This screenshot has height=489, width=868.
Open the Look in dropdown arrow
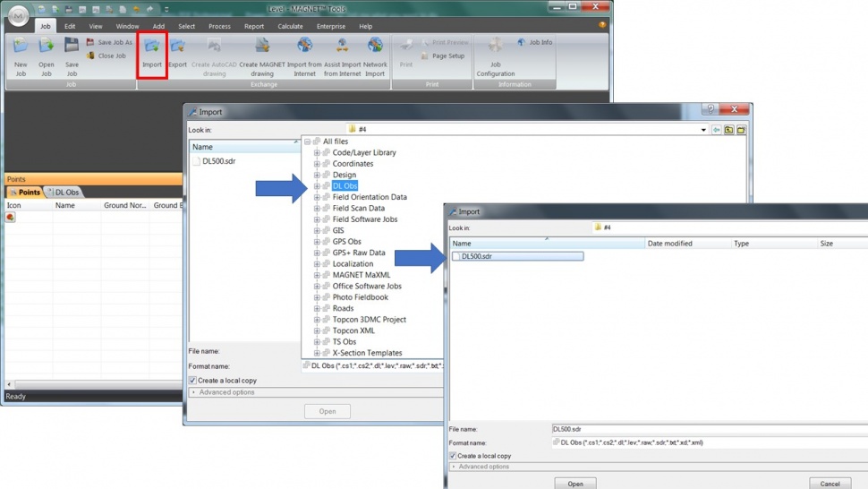(703, 130)
